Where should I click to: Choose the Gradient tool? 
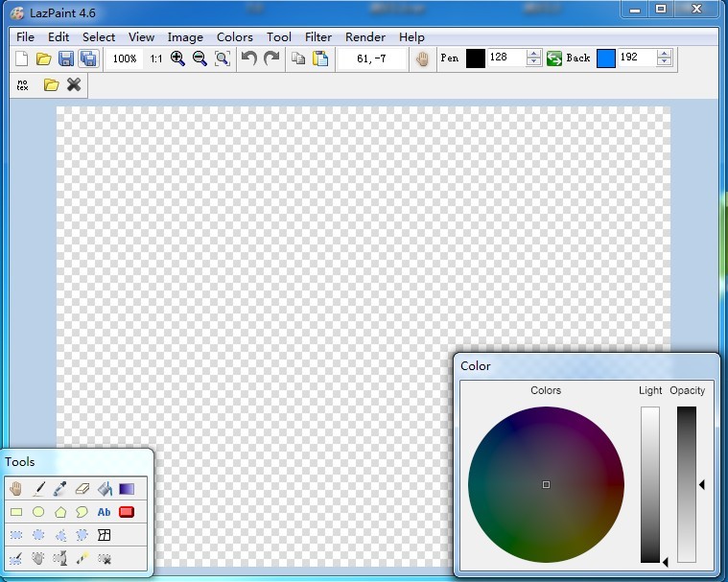pyautogui.click(x=127, y=489)
